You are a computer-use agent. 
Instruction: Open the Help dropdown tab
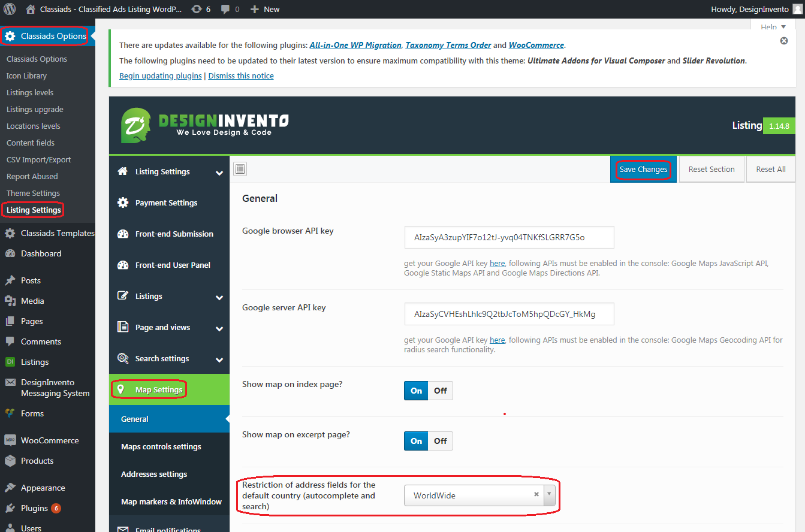(x=773, y=26)
